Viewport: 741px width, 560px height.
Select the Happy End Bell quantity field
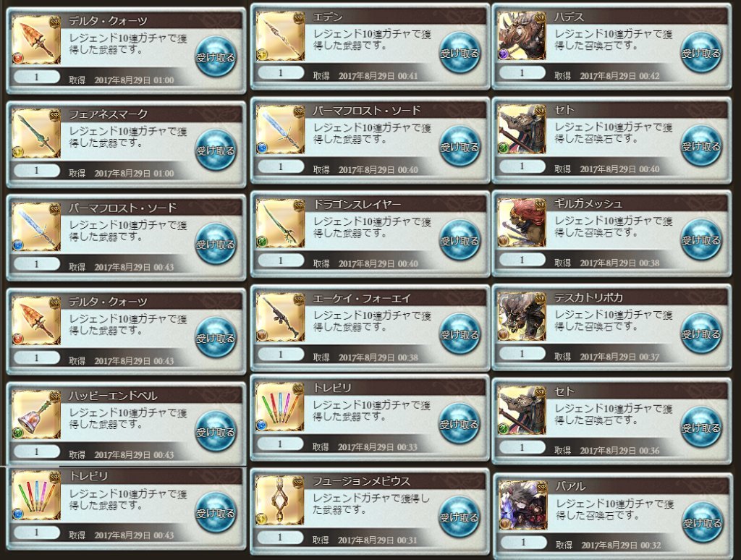pos(36,451)
